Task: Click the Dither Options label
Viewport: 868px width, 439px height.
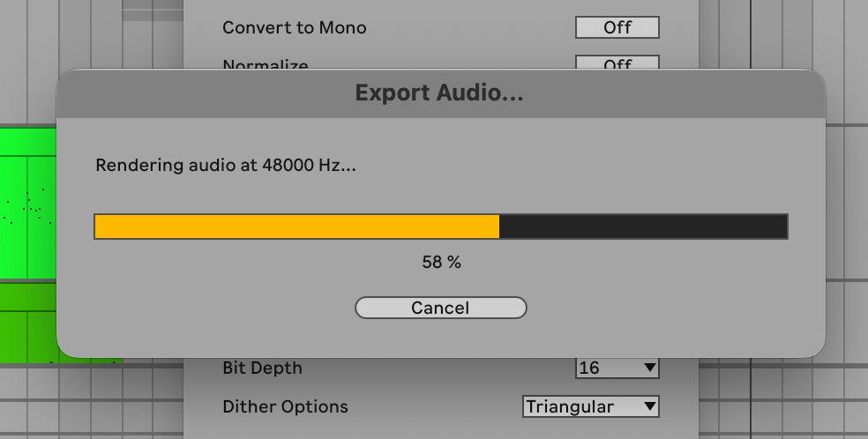Action: tap(285, 406)
